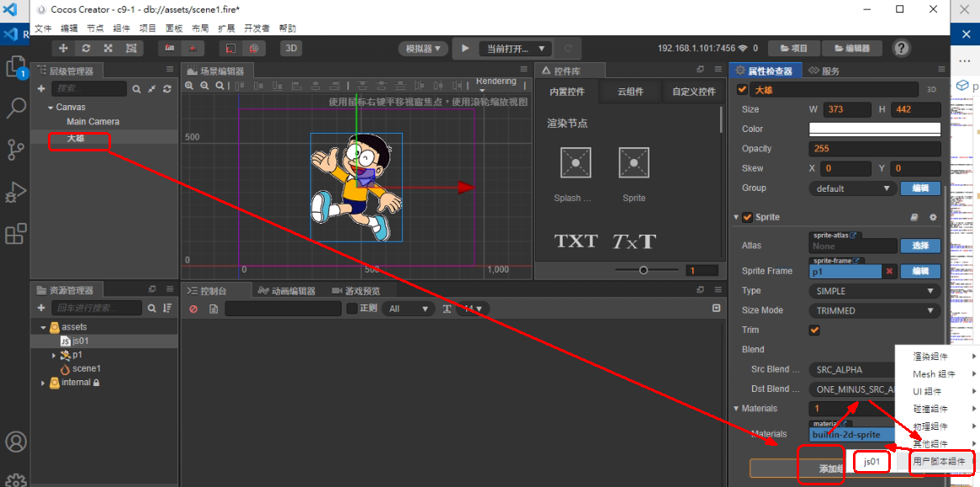Click 选择 button for Atlas
Viewport: 980px width, 487px height.
click(920, 246)
